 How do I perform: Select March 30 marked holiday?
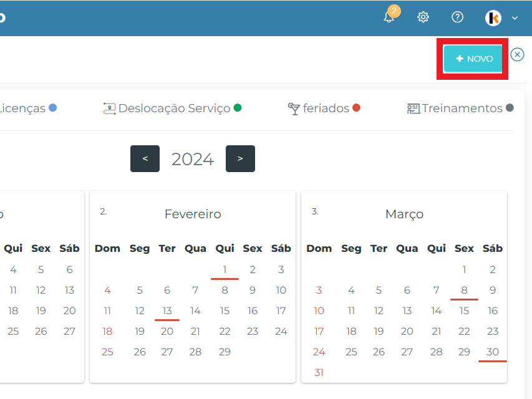[x=492, y=352]
